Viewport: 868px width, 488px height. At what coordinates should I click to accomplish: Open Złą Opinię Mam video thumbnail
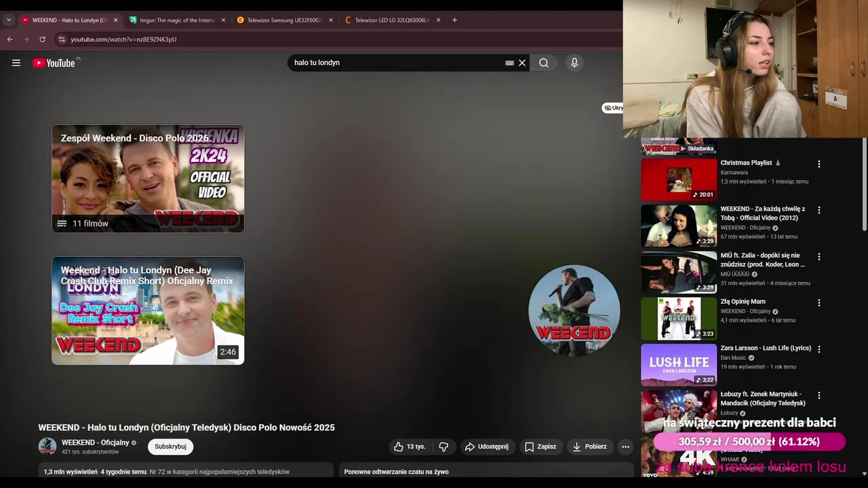(679, 319)
